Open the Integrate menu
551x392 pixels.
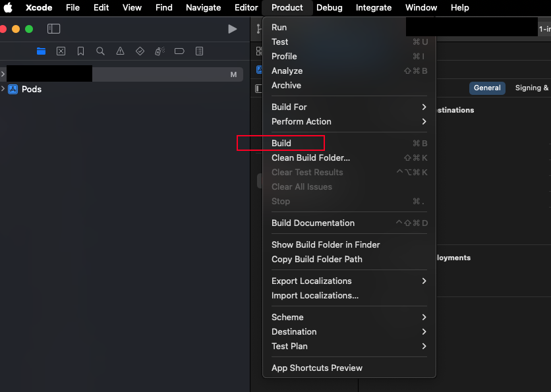coord(374,7)
